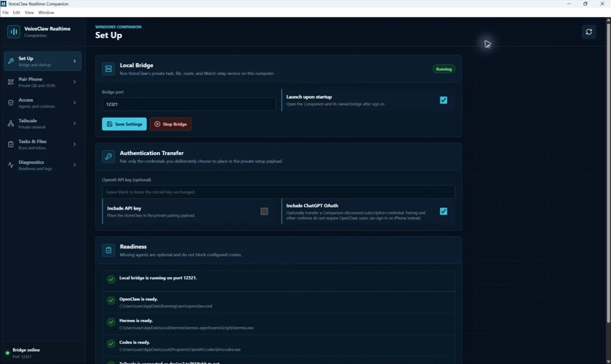Click the 'Bridge online' status text
Viewport: 611px width, 364px height.
pyautogui.click(x=26, y=350)
